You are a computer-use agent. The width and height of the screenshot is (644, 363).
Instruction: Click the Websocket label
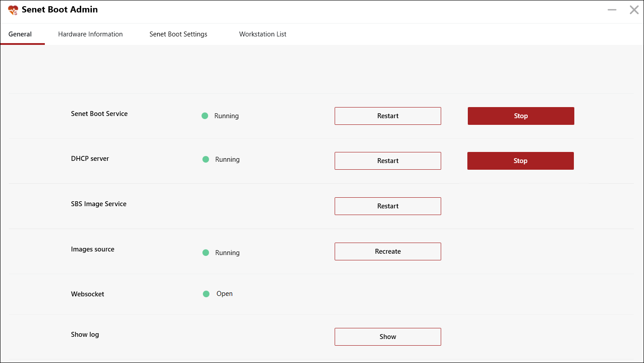pos(87,294)
